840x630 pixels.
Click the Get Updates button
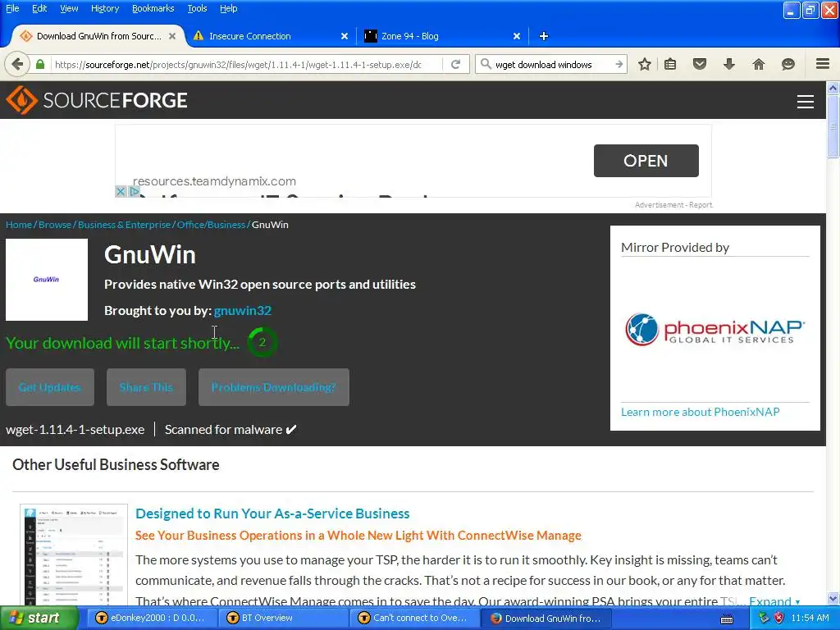tap(50, 387)
